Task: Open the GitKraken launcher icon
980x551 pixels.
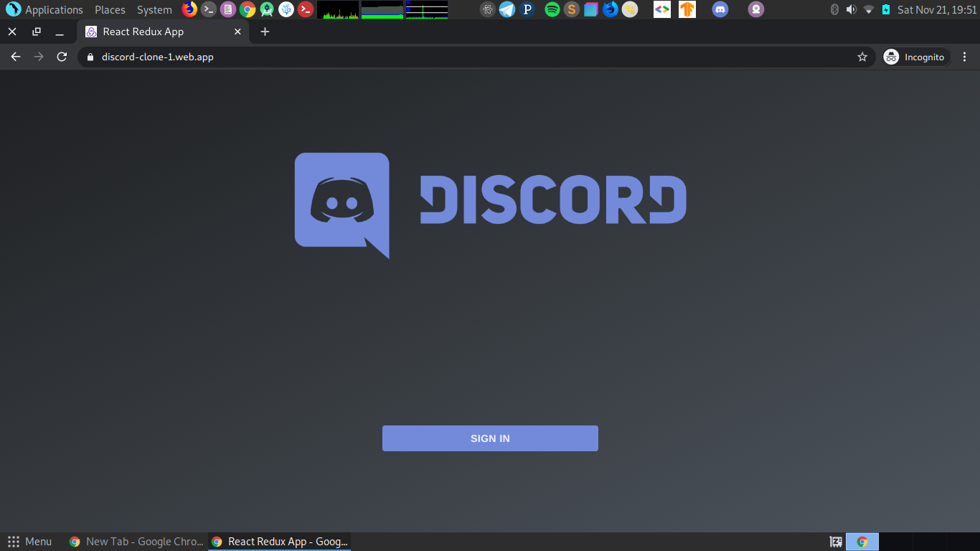Action: point(286,9)
